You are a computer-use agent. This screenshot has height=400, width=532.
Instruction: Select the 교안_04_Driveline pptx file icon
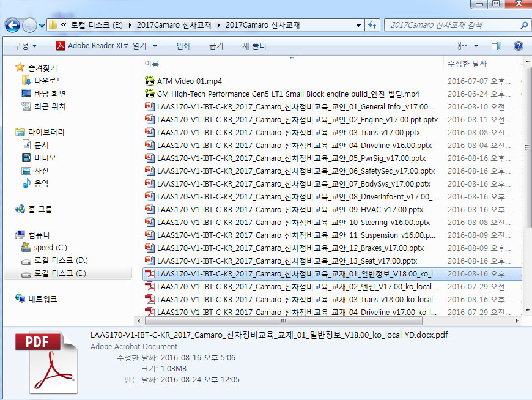tap(150, 145)
